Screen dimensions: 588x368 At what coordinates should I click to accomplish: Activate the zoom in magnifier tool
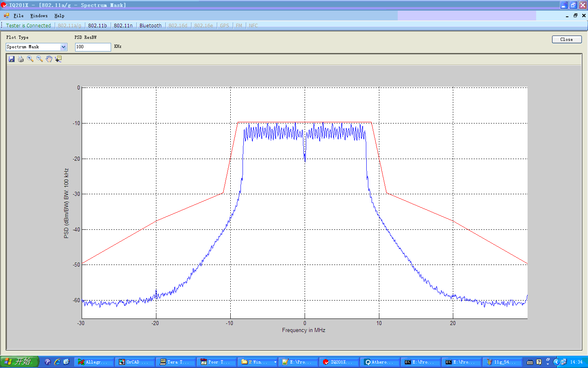click(30, 59)
